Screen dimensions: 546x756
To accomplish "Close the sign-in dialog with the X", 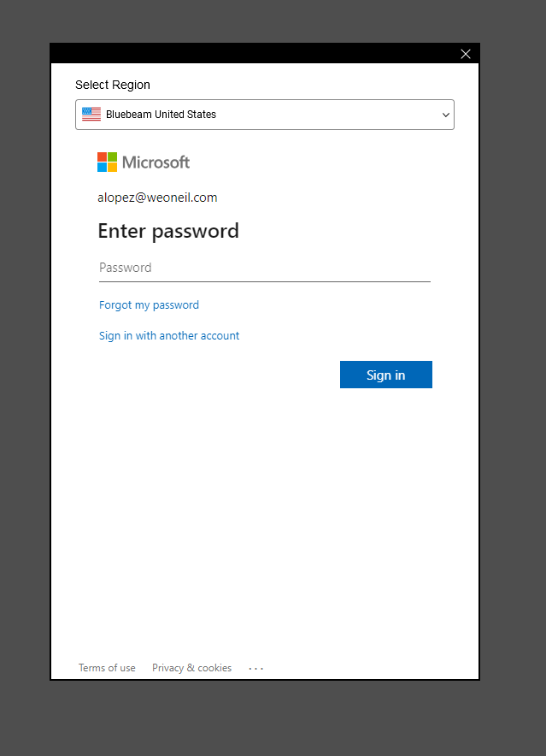I will click(x=466, y=54).
